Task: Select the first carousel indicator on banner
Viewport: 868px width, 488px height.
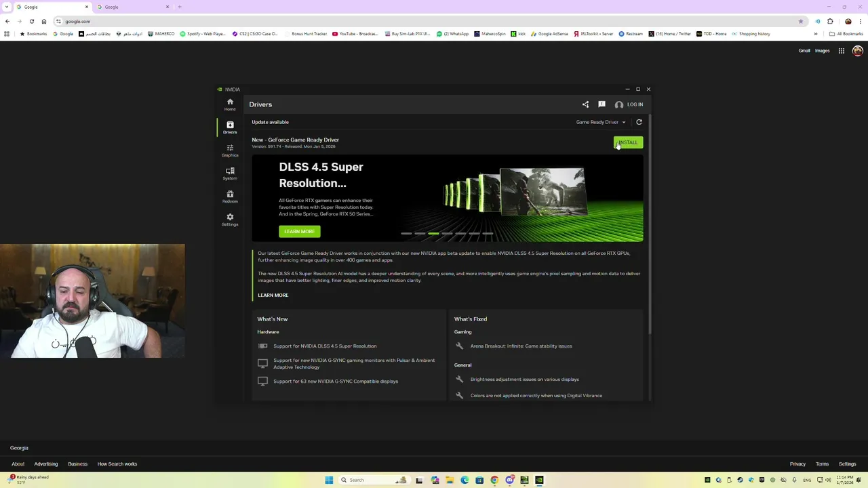Action: click(x=406, y=234)
